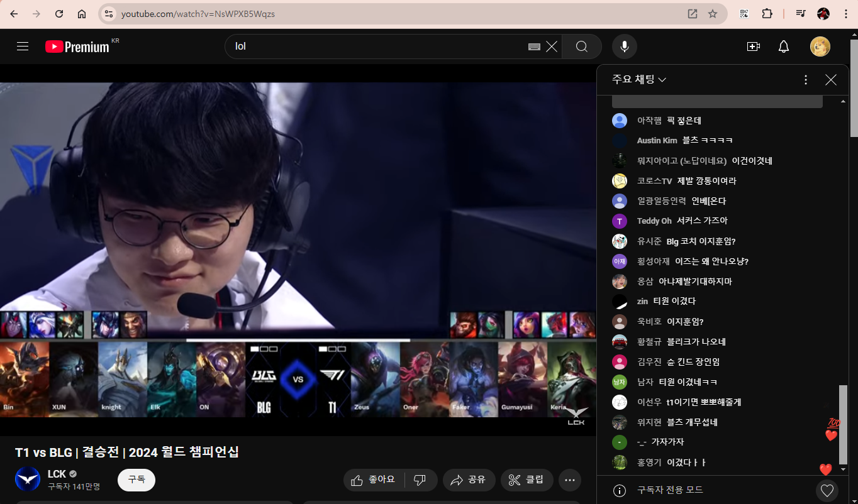This screenshot has height=504, width=858.
Task: Select 횡성아재's message 이즈는 왜 안나오냥?
Action: pos(711,261)
